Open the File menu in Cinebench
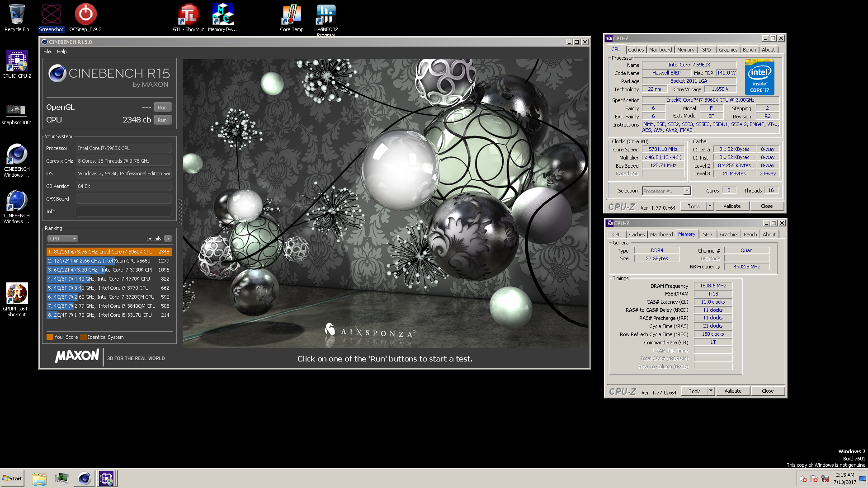The width and height of the screenshot is (868, 488). click(47, 52)
